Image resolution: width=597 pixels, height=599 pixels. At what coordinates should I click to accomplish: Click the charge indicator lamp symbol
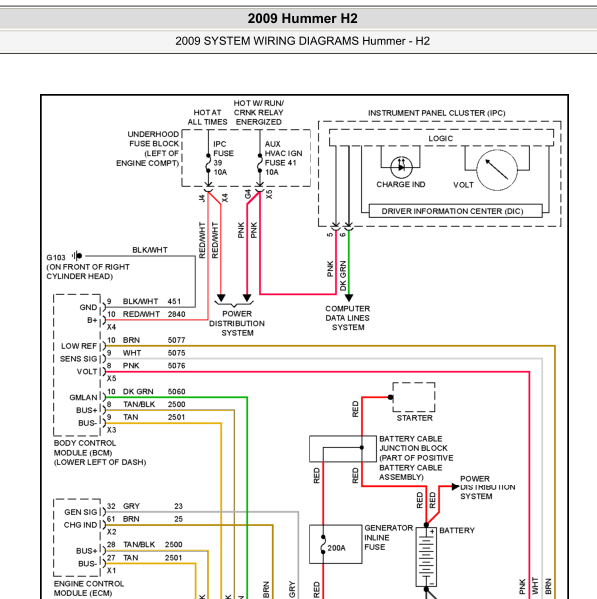(x=401, y=167)
